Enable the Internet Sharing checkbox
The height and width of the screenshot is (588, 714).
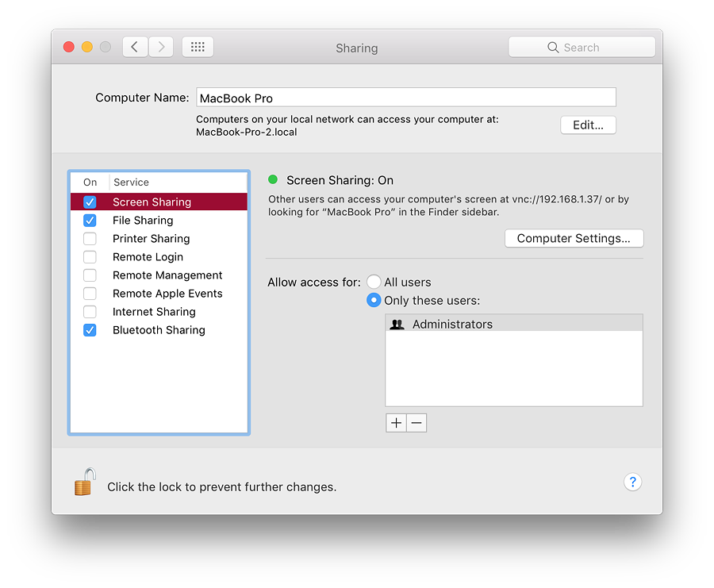(90, 312)
